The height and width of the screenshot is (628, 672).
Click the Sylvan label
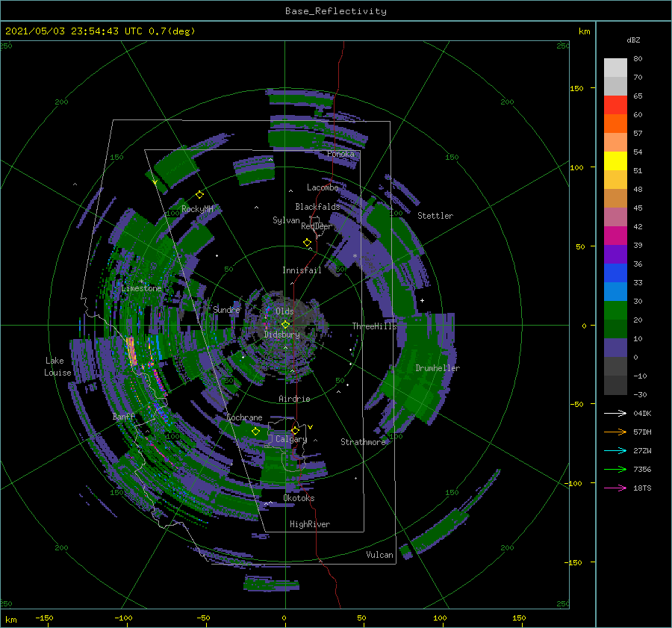point(286,220)
